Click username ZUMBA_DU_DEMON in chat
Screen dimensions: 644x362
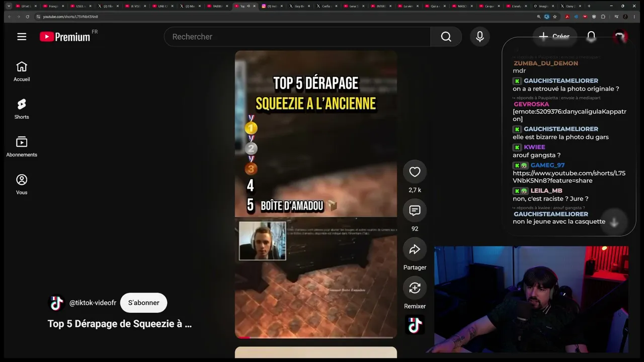point(546,63)
